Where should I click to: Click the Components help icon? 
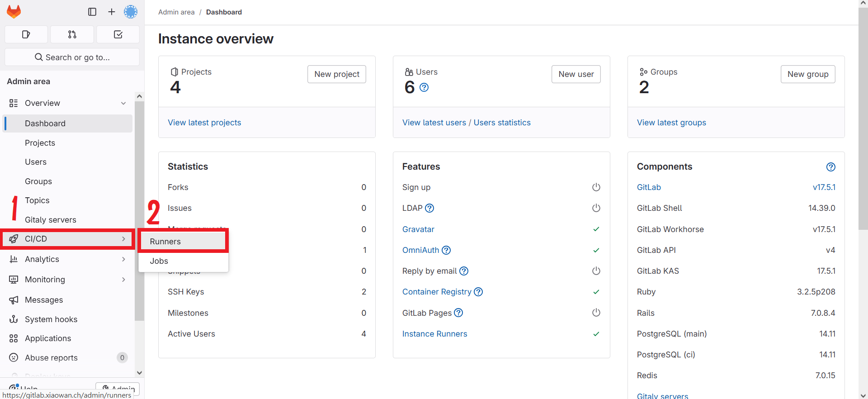(831, 167)
